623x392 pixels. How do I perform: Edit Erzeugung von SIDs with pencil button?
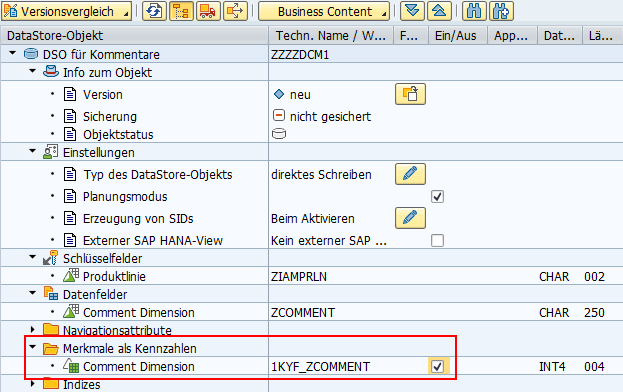click(410, 218)
